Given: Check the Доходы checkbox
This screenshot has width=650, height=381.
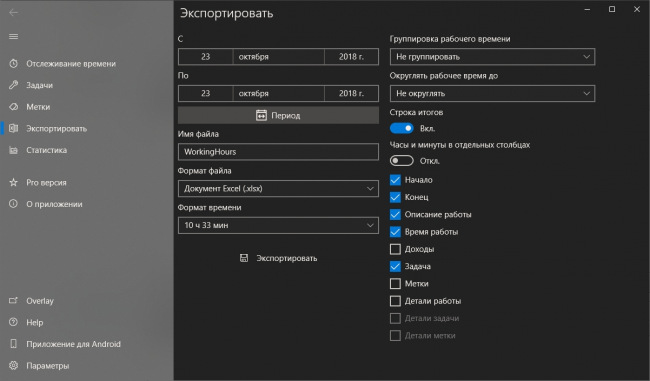Looking at the screenshot, I should [x=395, y=249].
